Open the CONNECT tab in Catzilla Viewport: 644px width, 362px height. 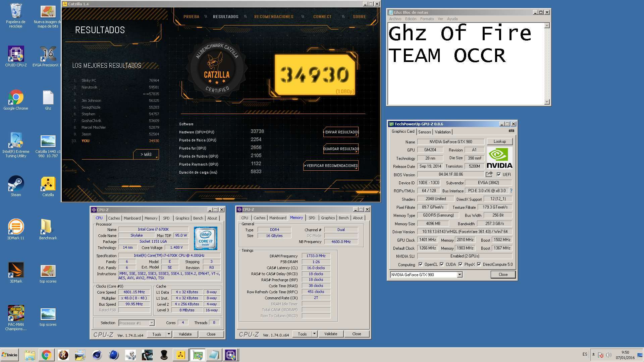tap(322, 16)
